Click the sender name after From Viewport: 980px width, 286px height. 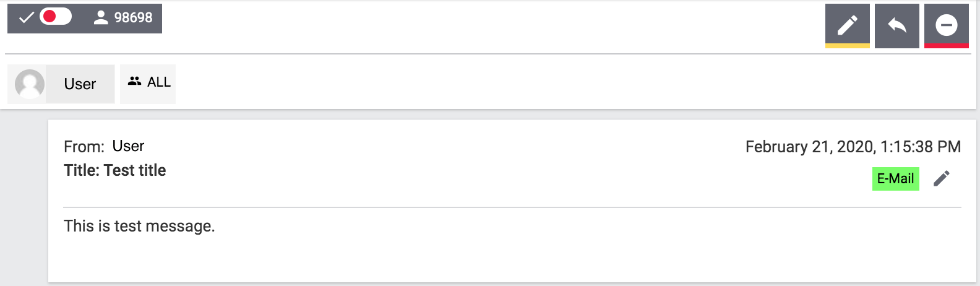(128, 146)
